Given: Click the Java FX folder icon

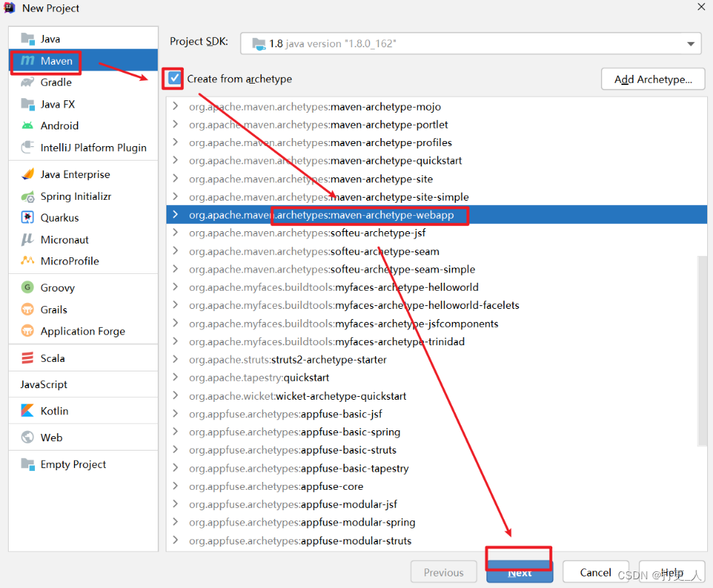Looking at the screenshot, I should pos(28,104).
